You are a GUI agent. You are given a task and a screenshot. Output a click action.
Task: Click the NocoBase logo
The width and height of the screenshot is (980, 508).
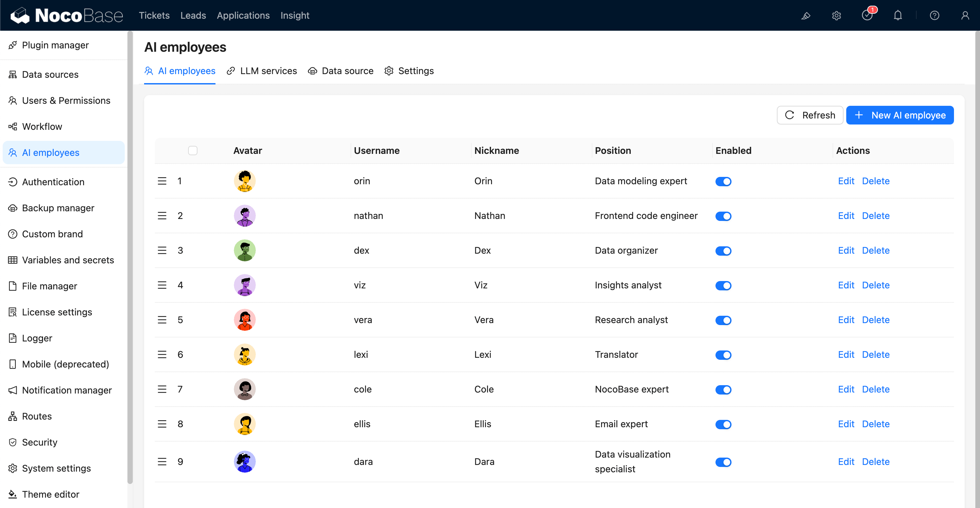click(67, 16)
